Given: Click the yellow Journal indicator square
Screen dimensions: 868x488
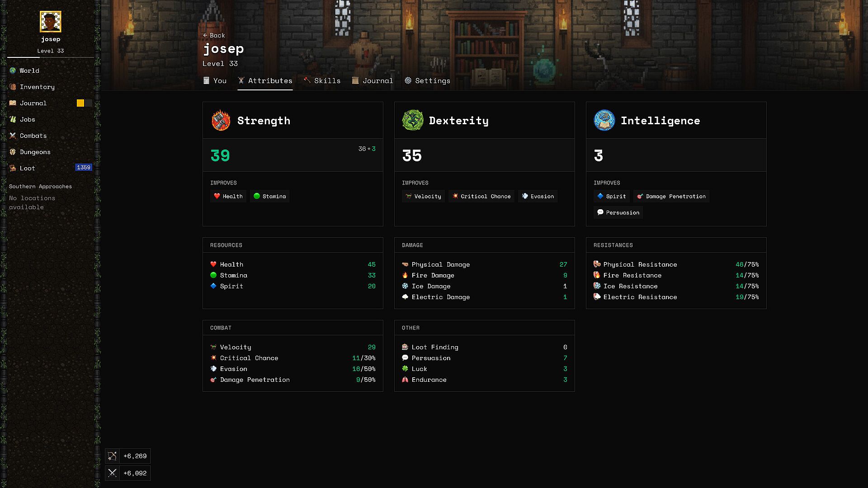Looking at the screenshot, I should pos(80,103).
